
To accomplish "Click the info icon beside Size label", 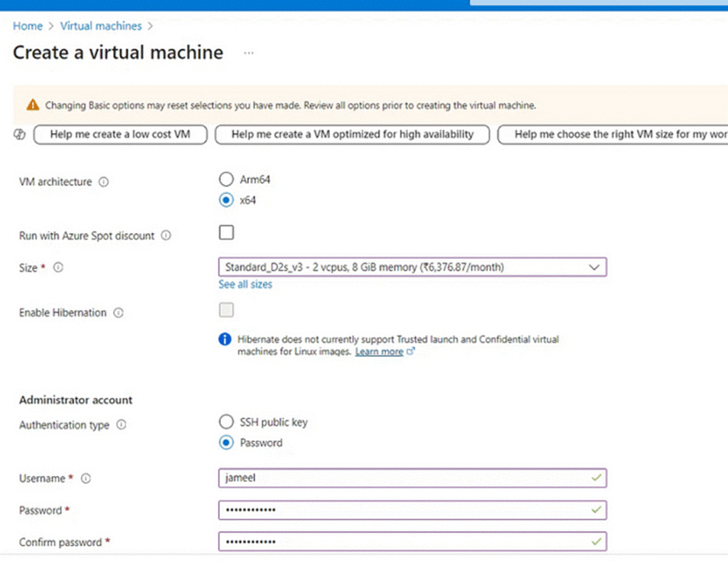I will coord(58,268).
